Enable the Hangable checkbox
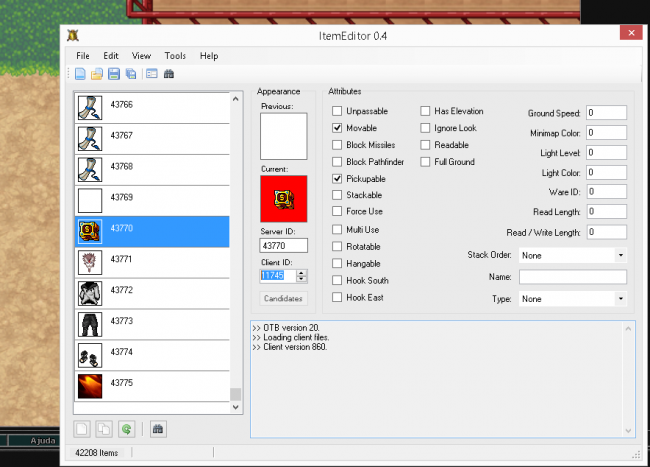This screenshot has height=467, width=650. coord(337,264)
